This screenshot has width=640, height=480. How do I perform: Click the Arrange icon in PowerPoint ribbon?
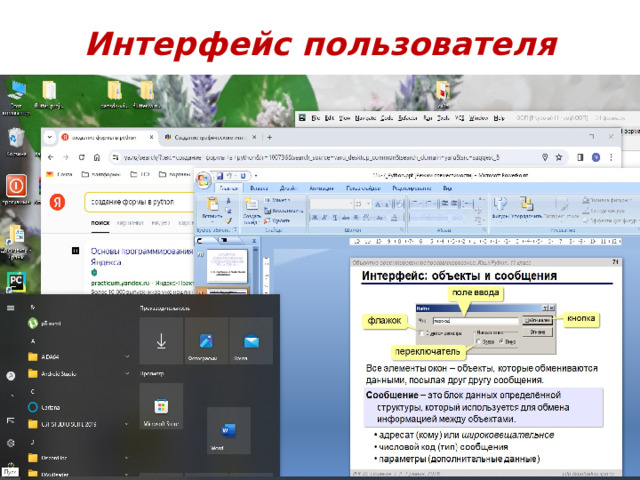pyautogui.click(x=527, y=204)
